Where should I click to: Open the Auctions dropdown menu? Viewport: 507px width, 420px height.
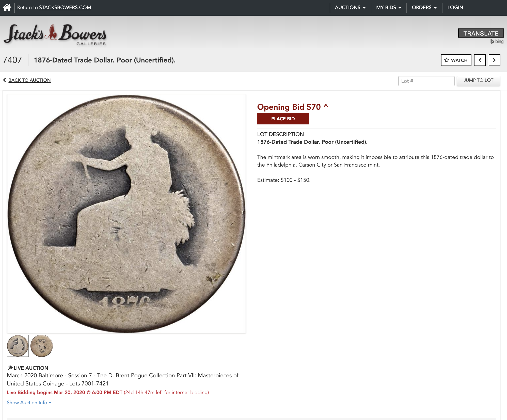pos(350,7)
